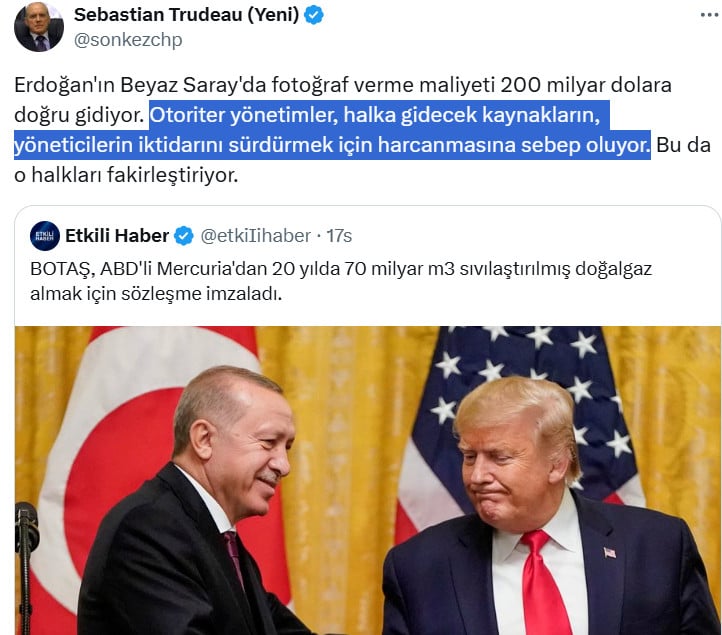Click the blue verified badge beside Sebastian Trudeau
722x635 pixels.
[314, 15]
